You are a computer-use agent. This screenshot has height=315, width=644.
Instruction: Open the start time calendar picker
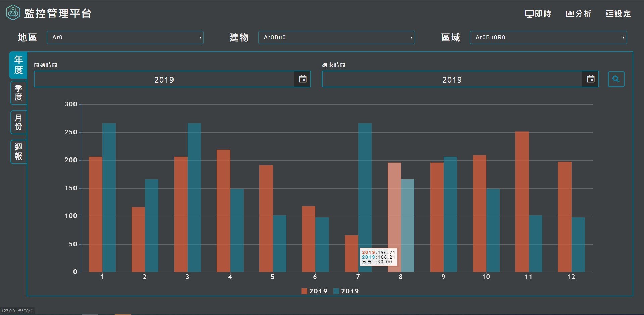(x=303, y=79)
